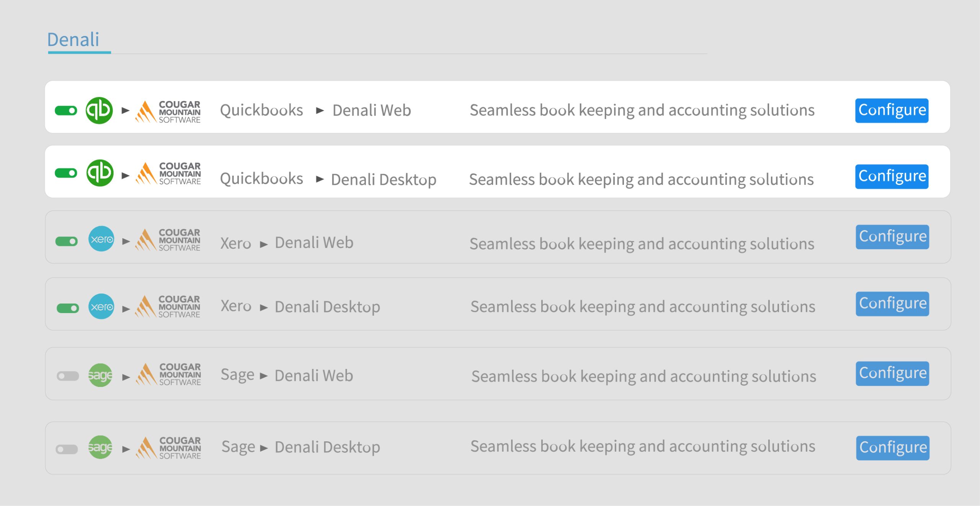Open the Denali tab
This screenshot has height=506, width=980.
pyautogui.click(x=73, y=40)
